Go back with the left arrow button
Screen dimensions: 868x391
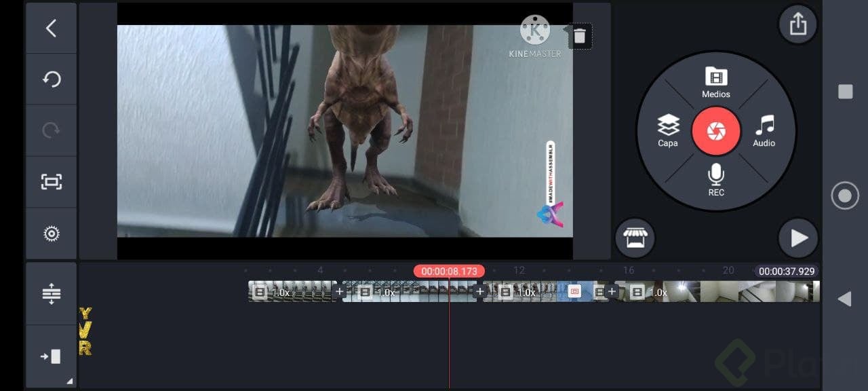pyautogui.click(x=51, y=28)
